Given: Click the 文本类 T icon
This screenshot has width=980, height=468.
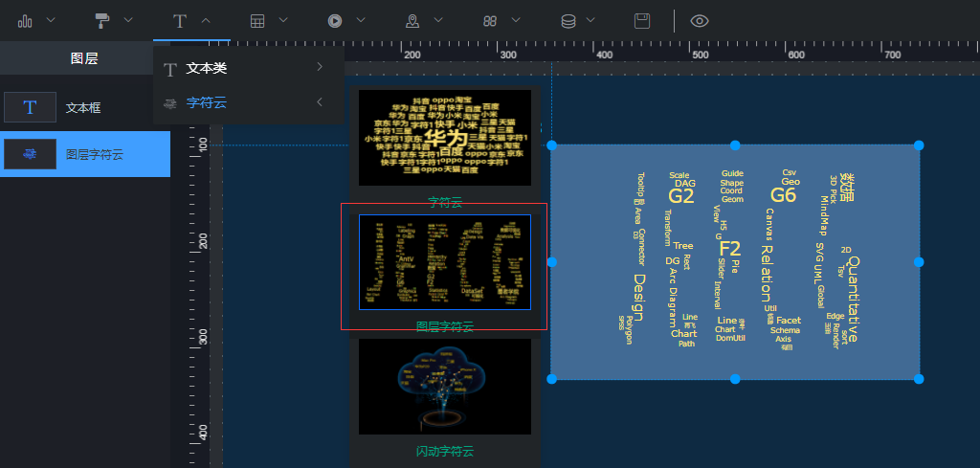Looking at the screenshot, I should pyautogui.click(x=170, y=69).
